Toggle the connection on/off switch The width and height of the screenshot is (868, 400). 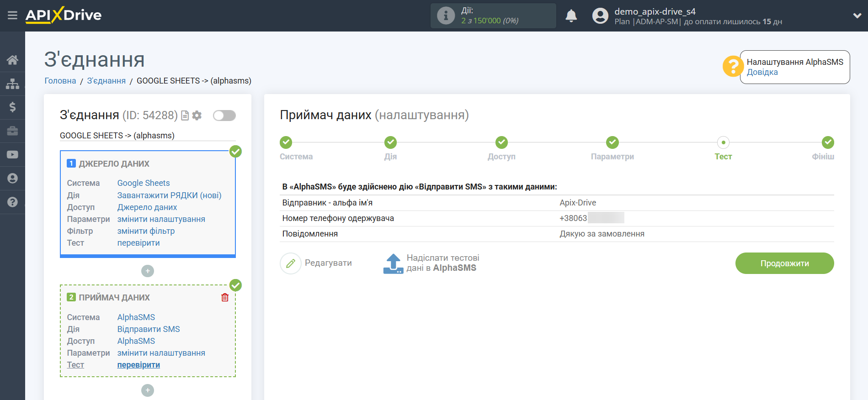click(224, 116)
